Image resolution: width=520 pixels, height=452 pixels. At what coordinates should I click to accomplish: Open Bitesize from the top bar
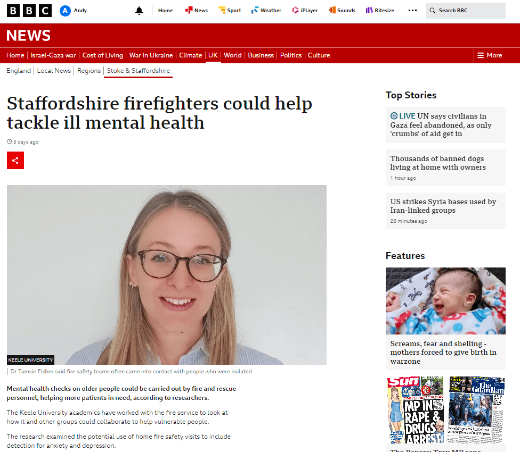(x=380, y=10)
